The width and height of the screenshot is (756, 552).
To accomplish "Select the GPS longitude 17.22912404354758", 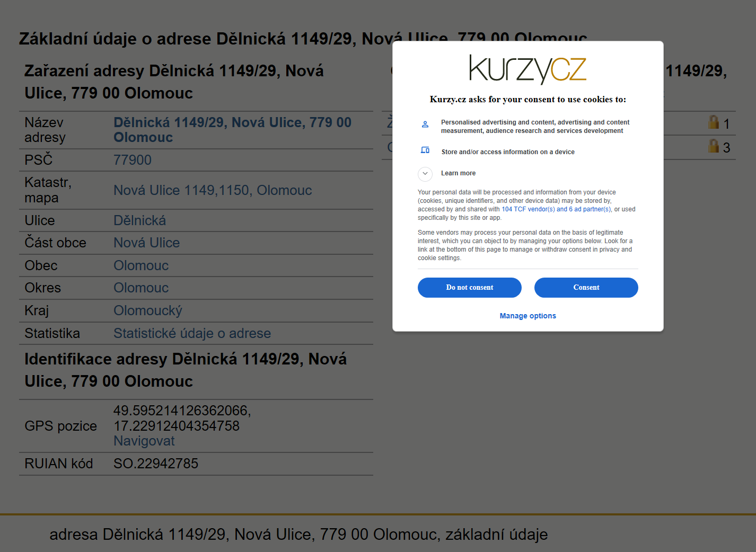I will click(177, 426).
